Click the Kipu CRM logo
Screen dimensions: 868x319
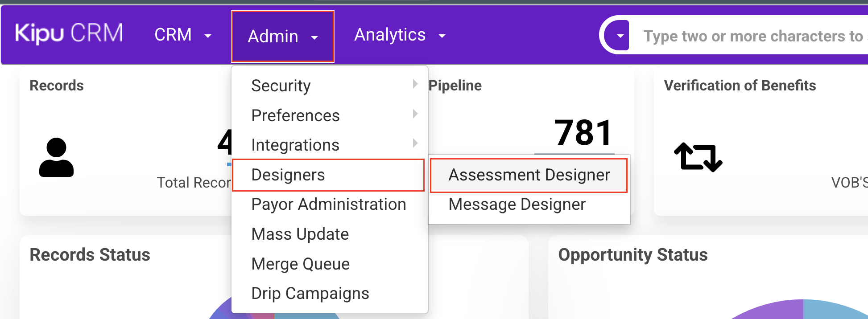coord(69,34)
